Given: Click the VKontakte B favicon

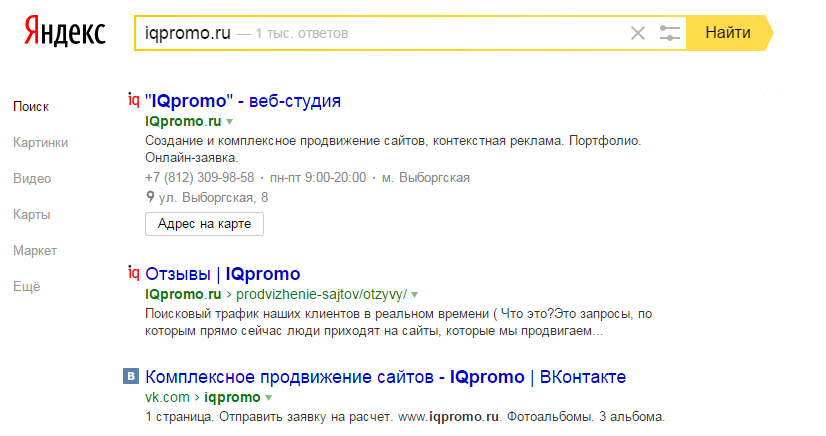Looking at the screenshot, I should point(131,376).
